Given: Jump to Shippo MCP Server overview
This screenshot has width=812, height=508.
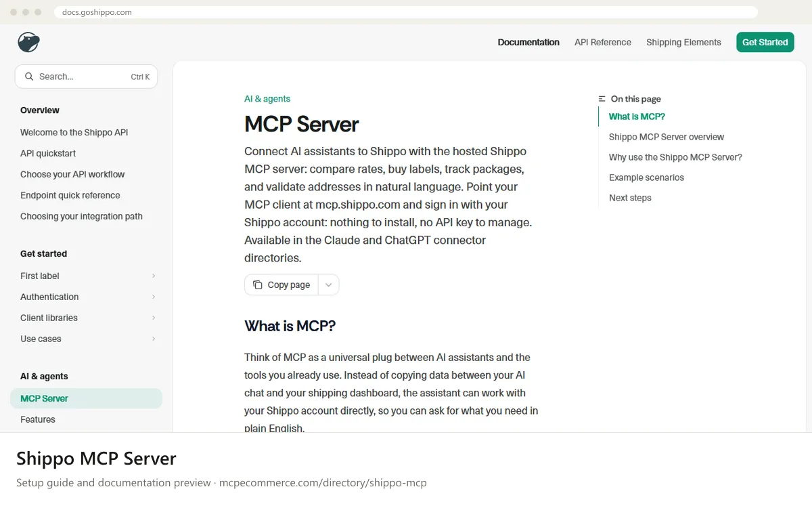Looking at the screenshot, I should [x=667, y=137].
